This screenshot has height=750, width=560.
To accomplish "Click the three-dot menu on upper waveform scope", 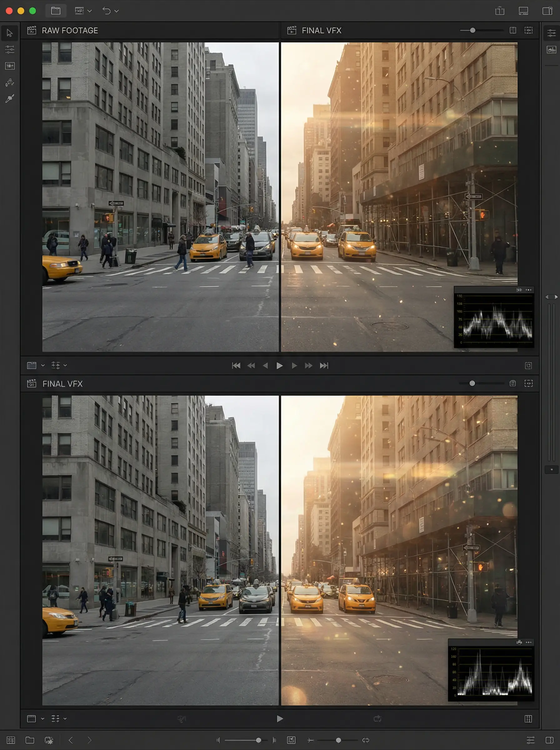I will click(528, 290).
